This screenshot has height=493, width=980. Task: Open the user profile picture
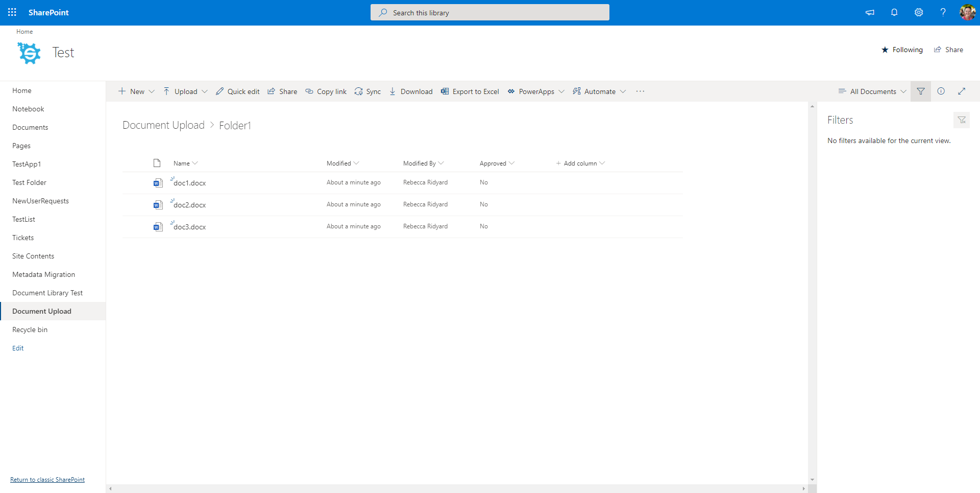click(967, 12)
